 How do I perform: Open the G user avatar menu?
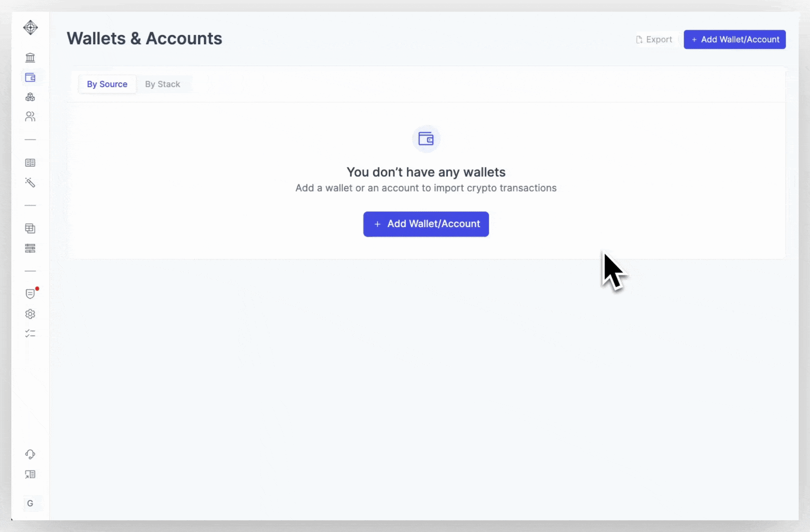click(30, 503)
